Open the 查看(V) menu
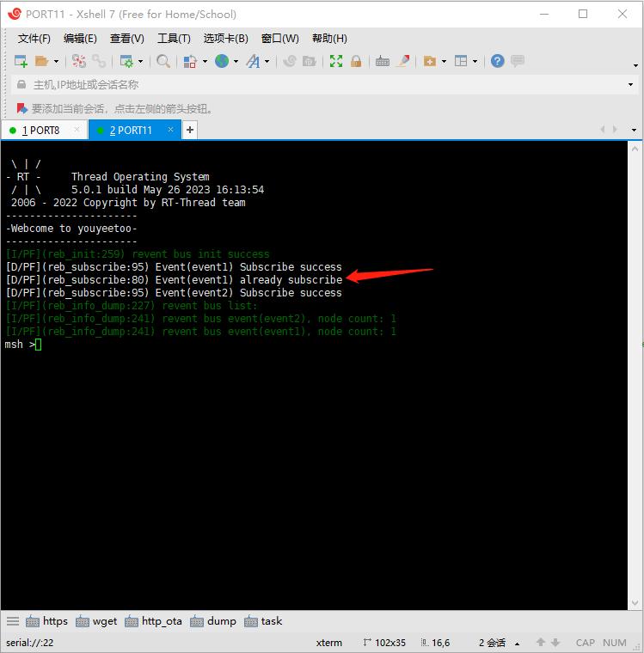This screenshot has height=653, width=644. pyautogui.click(x=126, y=39)
